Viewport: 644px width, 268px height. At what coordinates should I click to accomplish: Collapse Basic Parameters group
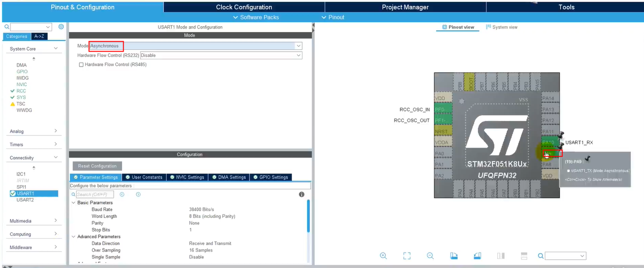pos(73,203)
